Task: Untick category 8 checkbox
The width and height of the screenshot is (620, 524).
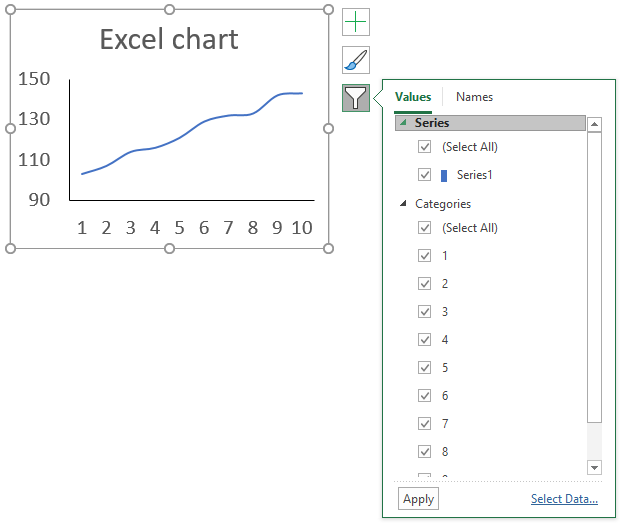Action: point(424,451)
